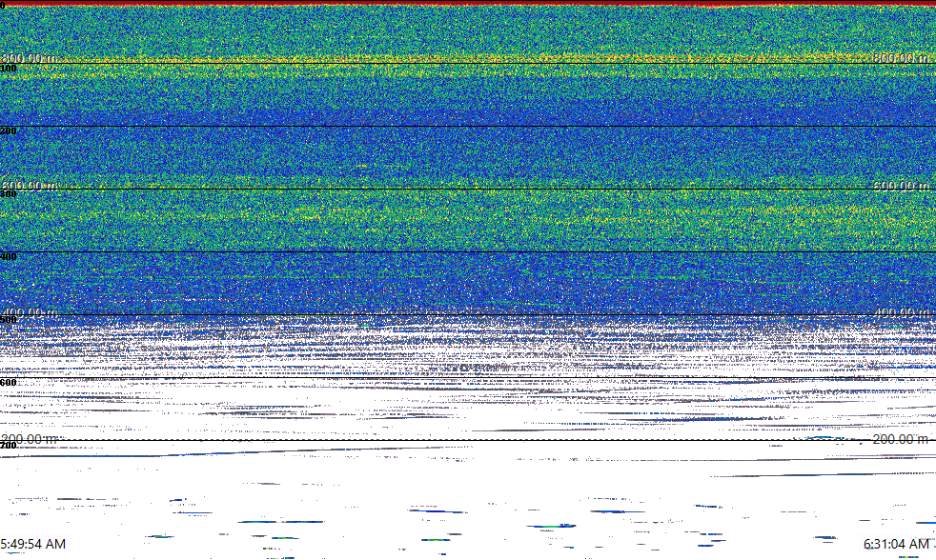This screenshot has height=560, width=936.
Task: Click the left-side 800.00 m range label
Action: pyautogui.click(x=30, y=58)
